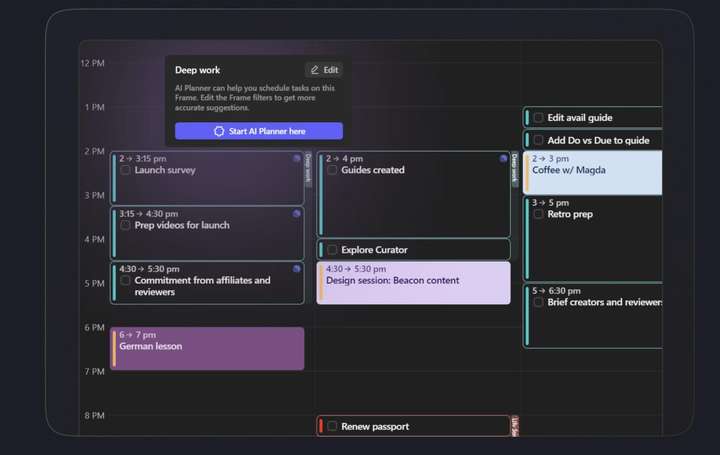Click the 12 PM time label
The height and width of the screenshot is (455, 720).
[x=92, y=63]
